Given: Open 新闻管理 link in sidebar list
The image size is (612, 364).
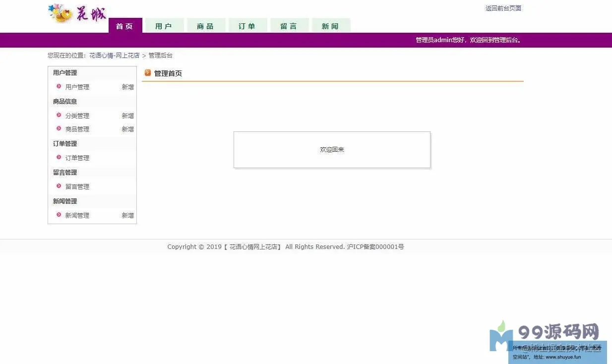Looking at the screenshot, I should click(77, 215).
